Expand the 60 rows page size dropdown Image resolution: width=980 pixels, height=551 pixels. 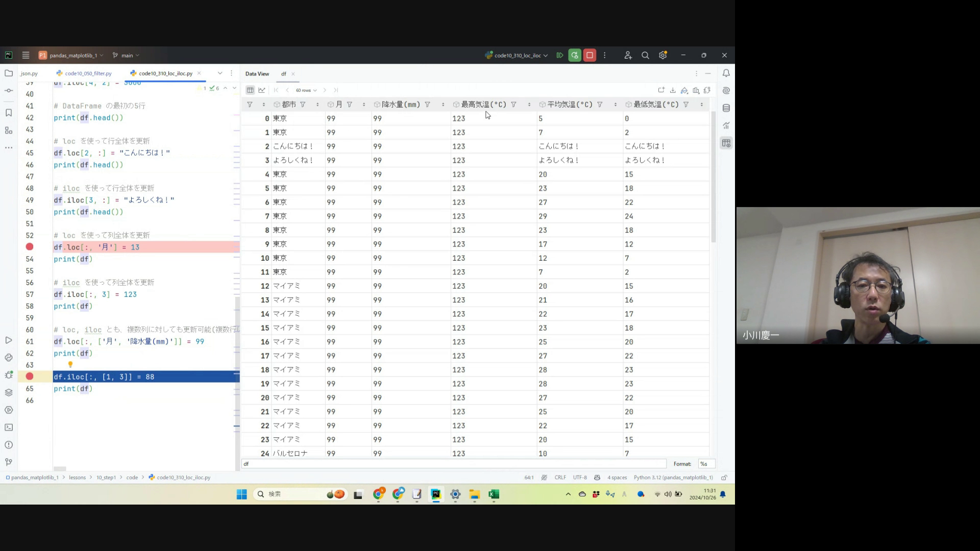pos(306,90)
